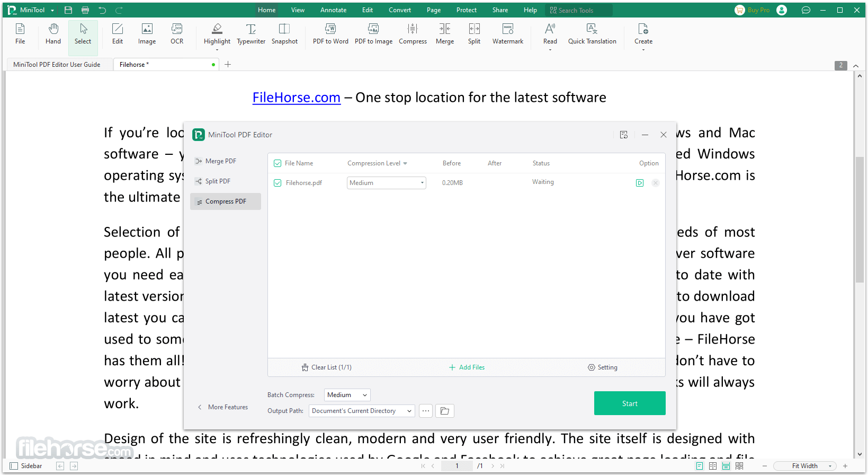Open the Merge tool in ribbon
This screenshot has width=868, height=475.
[445, 34]
